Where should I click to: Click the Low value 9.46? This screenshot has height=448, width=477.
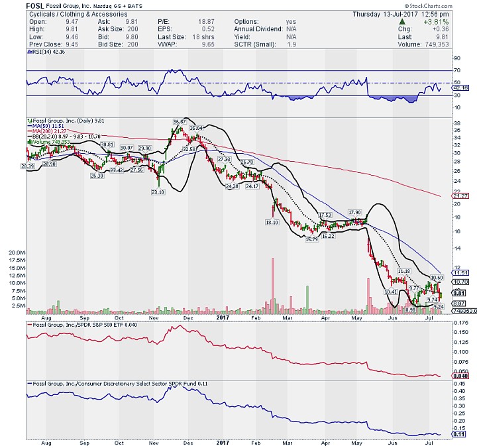[x=72, y=37]
